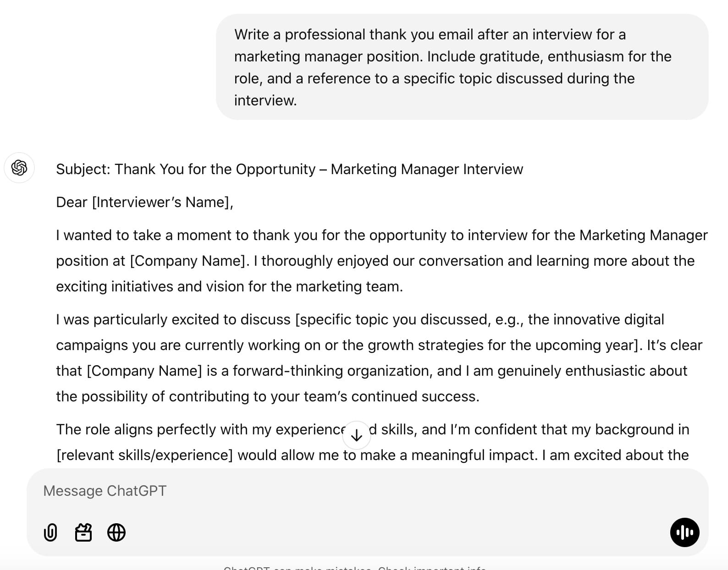Focus the Message ChatGPT input field
Screen dimensions: 728x570
[183, 490]
